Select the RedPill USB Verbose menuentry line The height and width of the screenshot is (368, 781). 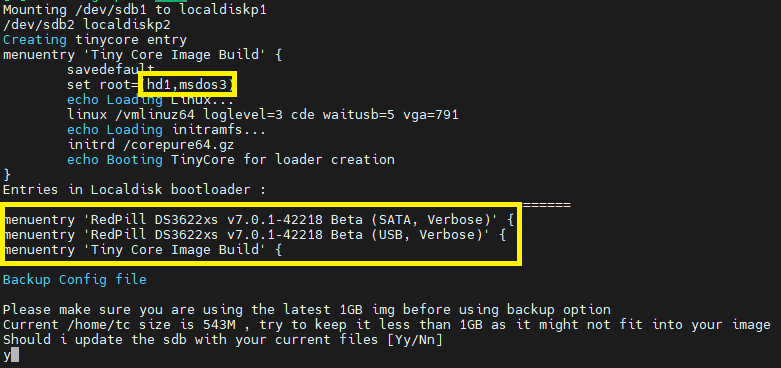click(x=255, y=235)
